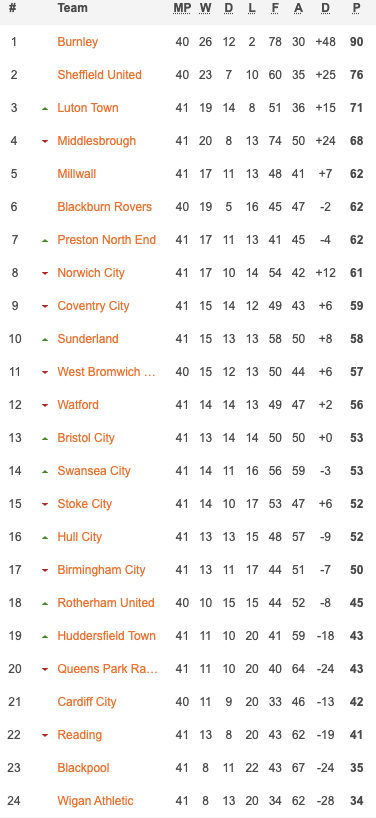Click the red down arrow beside Middlesbrough

[x=45, y=141]
